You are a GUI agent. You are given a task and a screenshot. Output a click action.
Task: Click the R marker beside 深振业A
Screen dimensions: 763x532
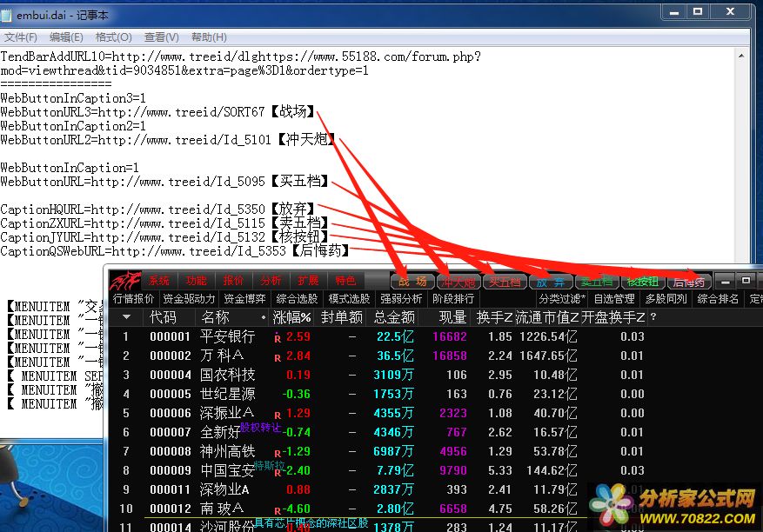click(x=278, y=416)
